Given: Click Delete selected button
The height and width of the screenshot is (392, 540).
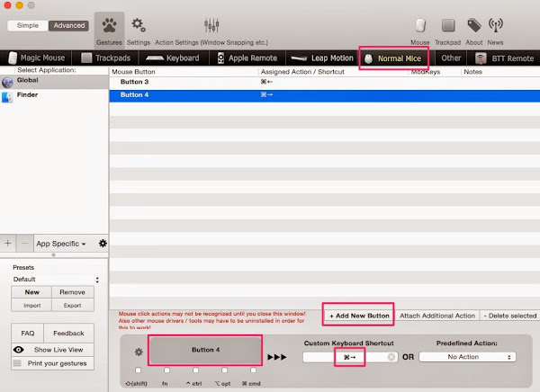Looking at the screenshot, I should 510,316.
